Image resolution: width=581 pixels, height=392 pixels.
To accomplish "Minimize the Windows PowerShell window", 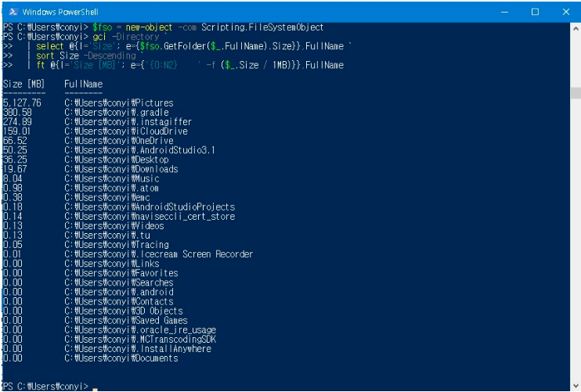I will tap(506, 12).
